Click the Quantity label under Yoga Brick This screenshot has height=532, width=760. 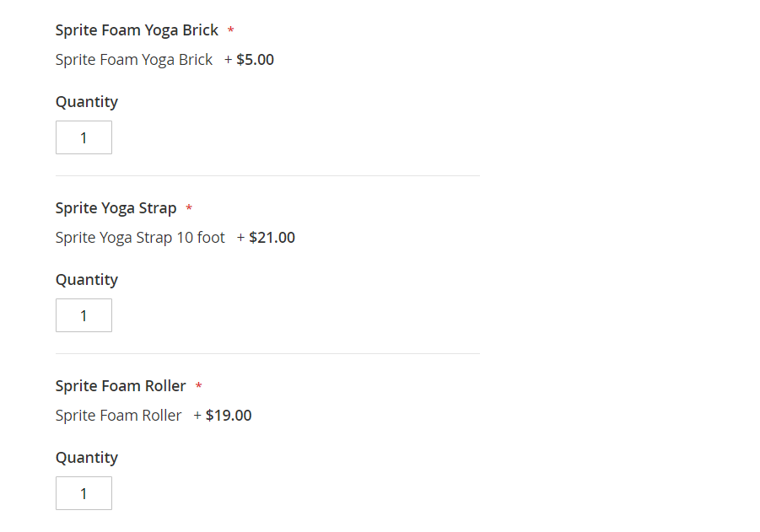(x=87, y=102)
